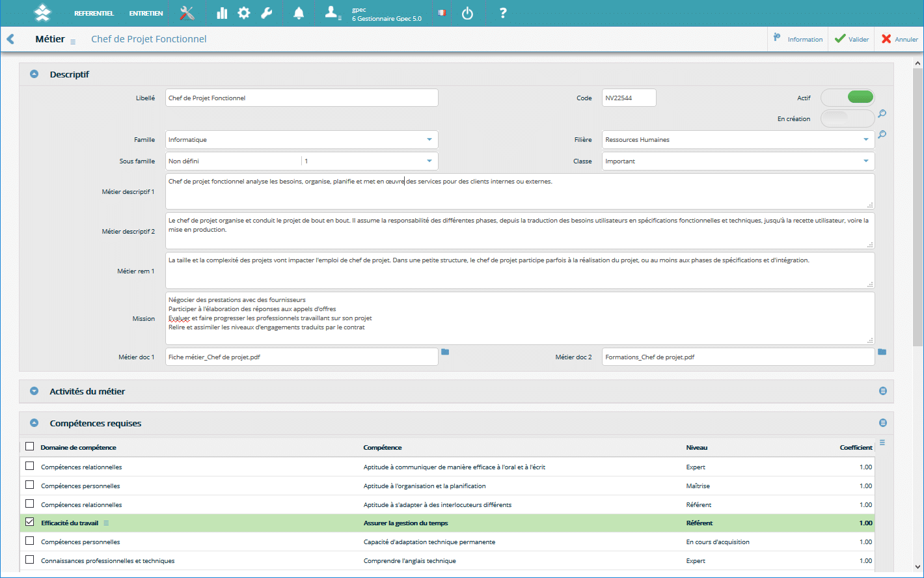The width and height of the screenshot is (924, 578).
Task: Click the Métier doc 2 file field
Action: click(739, 357)
